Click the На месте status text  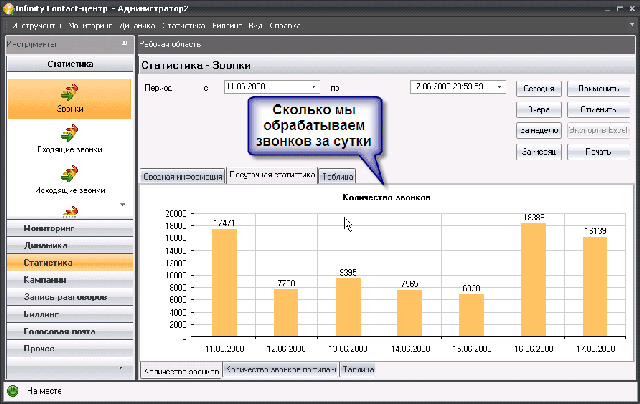[x=44, y=391]
